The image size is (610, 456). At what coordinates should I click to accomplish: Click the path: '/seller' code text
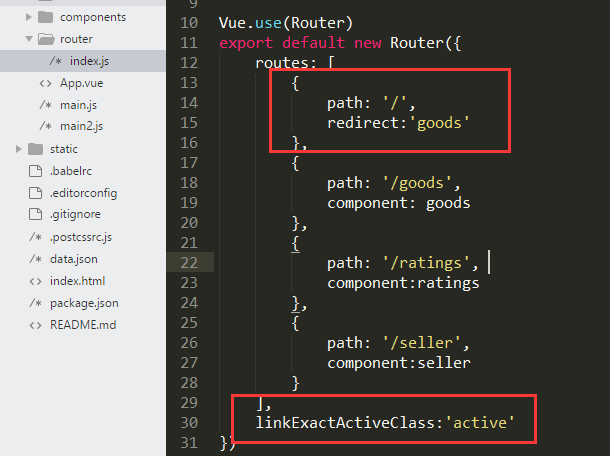click(x=398, y=343)
